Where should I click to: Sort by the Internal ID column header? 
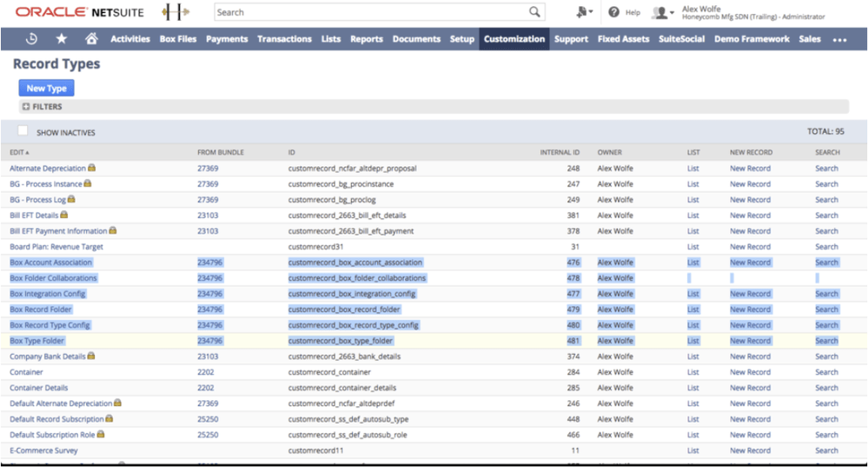[560, 152]
